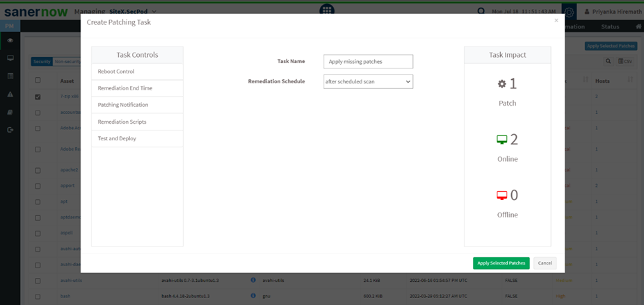Open the settings gear icon in header
Screen dimensions: 644x305
(569, 12)
